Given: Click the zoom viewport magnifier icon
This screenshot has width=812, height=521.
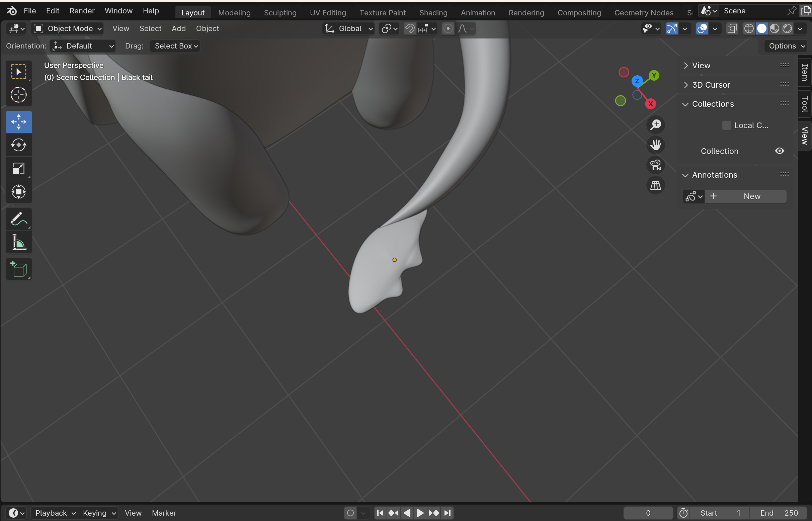Looking at the screenshot, I should click(x=656, y=125).
